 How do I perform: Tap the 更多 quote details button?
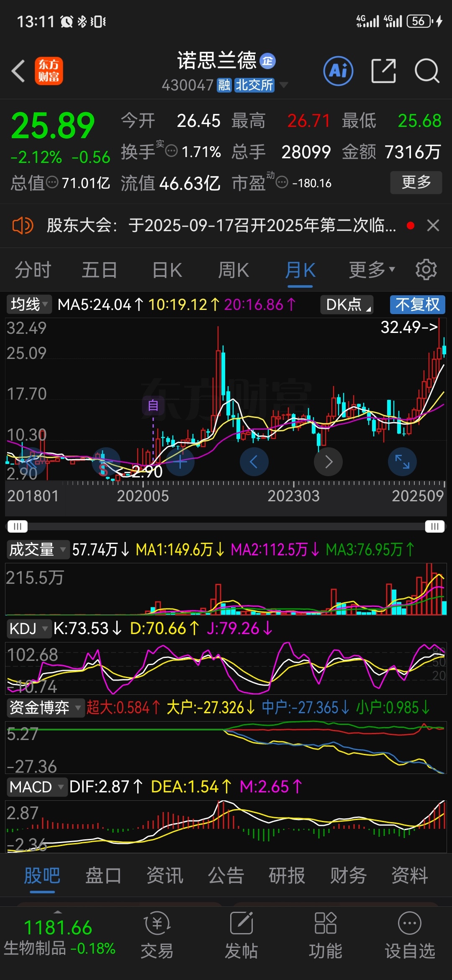click(416, 182)
